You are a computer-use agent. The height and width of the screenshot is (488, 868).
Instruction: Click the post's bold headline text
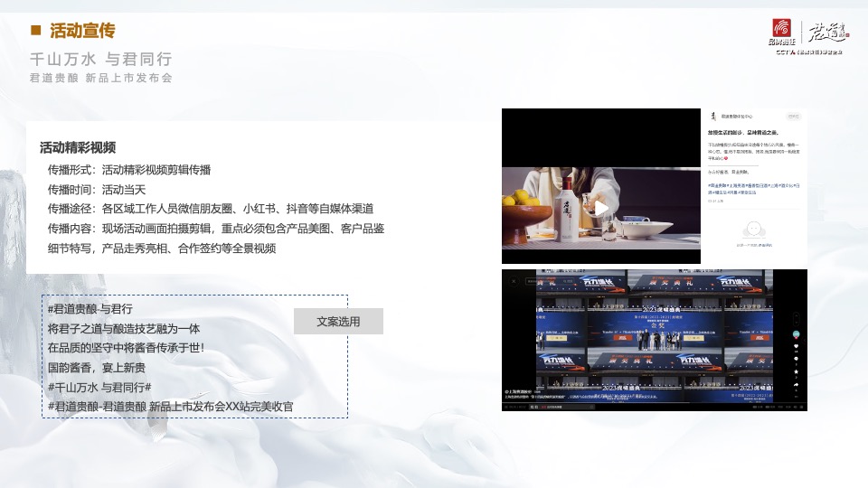point(743,133)
